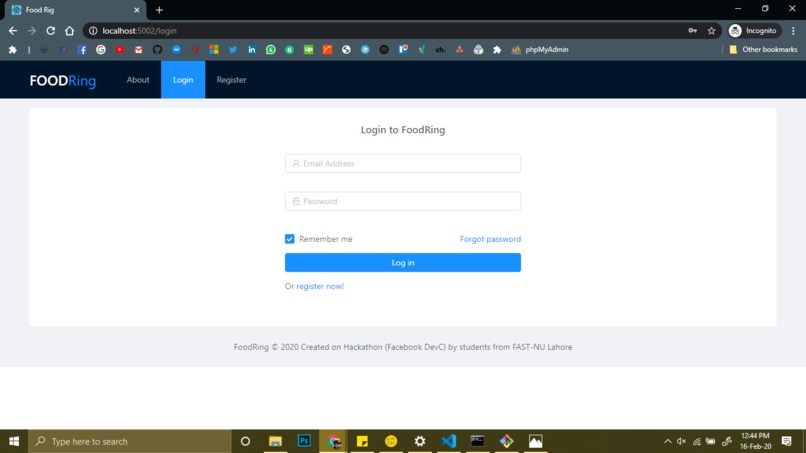Open the Register nav item

point(231,80)
